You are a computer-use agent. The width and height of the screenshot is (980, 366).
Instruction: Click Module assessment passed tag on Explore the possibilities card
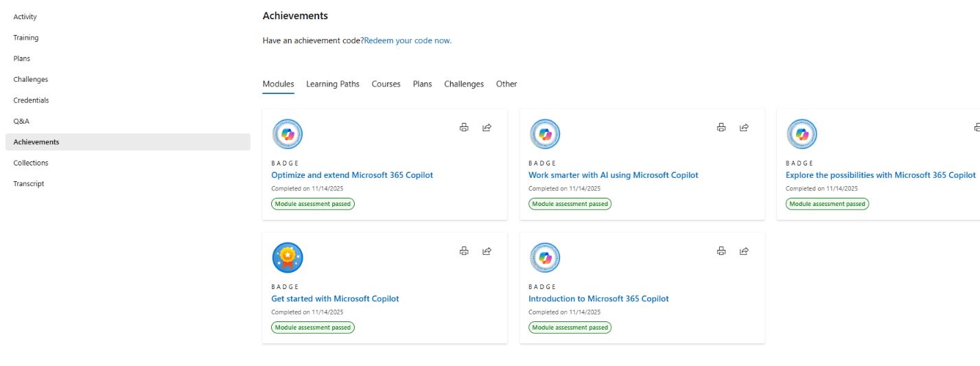[827, 204]
